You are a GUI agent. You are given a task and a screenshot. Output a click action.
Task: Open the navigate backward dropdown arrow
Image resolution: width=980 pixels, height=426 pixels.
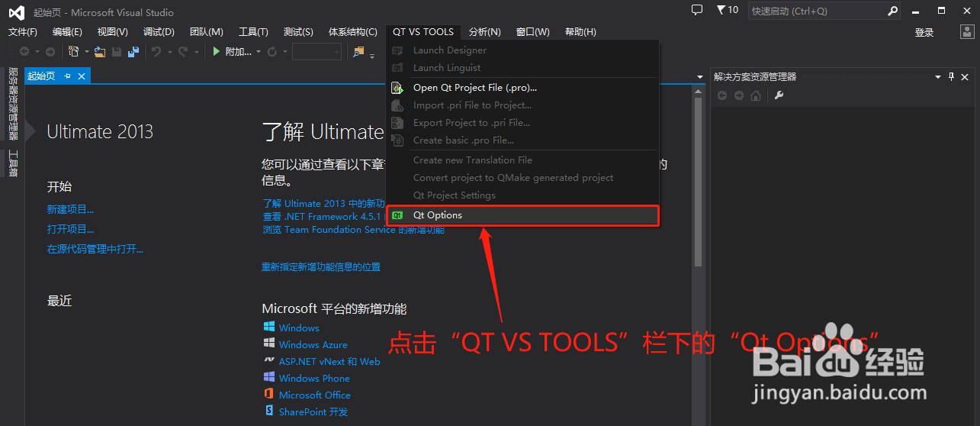click(37, 52)
